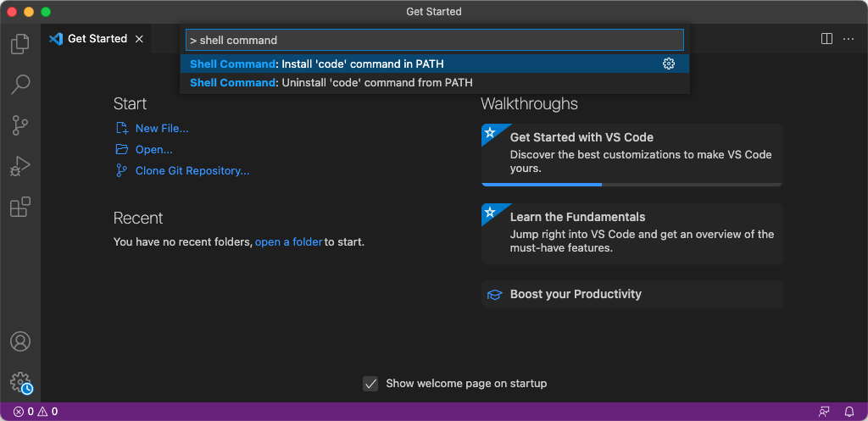Viewport: 868px width, 421px height.
Task: Click the Accounts icon in activity bar
Action: point(20,341)
